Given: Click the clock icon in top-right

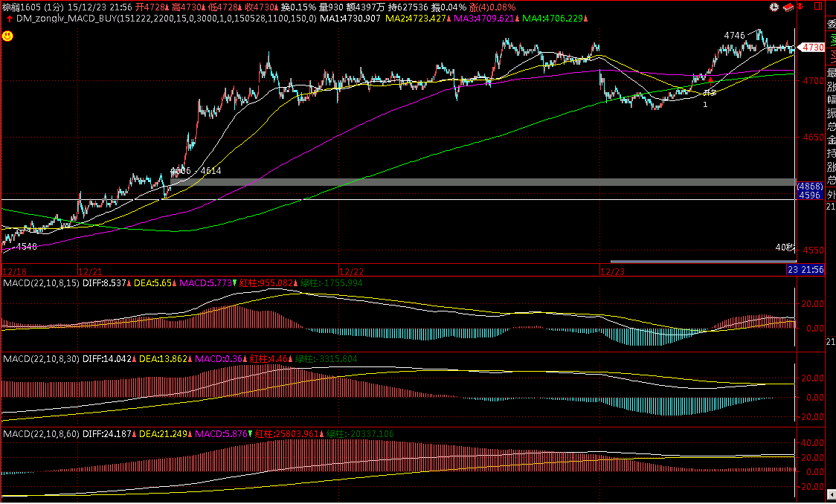Looking at the screenshot, I should 774,7.
